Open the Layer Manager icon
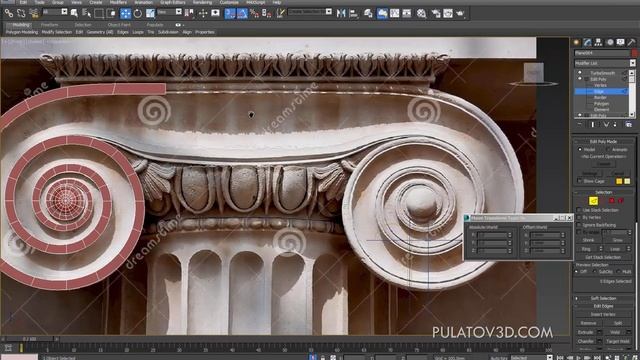640x360 pixels. (x=368, y=13)
